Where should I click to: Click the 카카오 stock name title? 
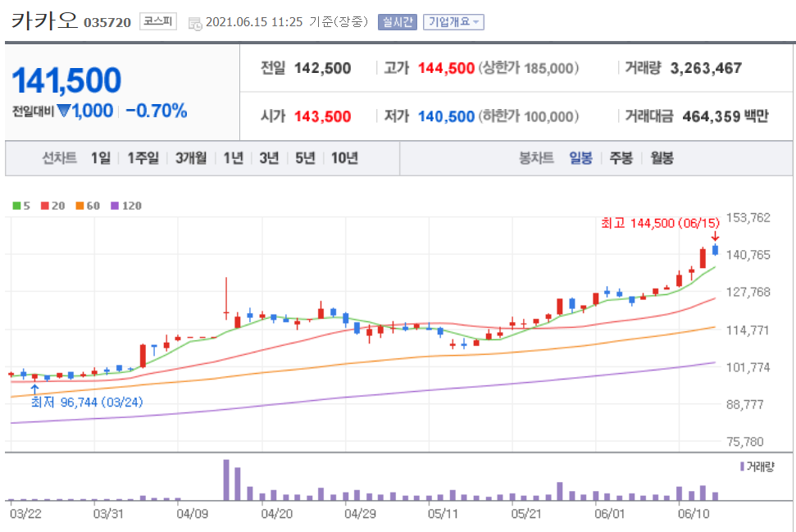[44, 20]
